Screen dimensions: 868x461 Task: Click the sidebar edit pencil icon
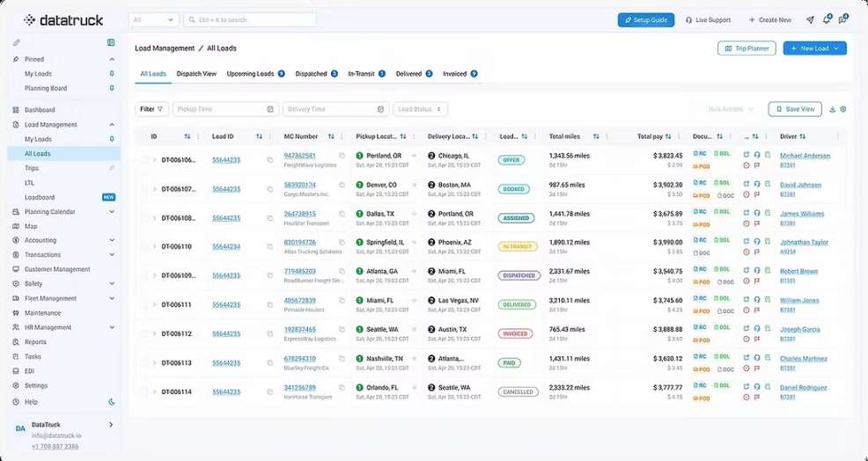click(17, 42)
